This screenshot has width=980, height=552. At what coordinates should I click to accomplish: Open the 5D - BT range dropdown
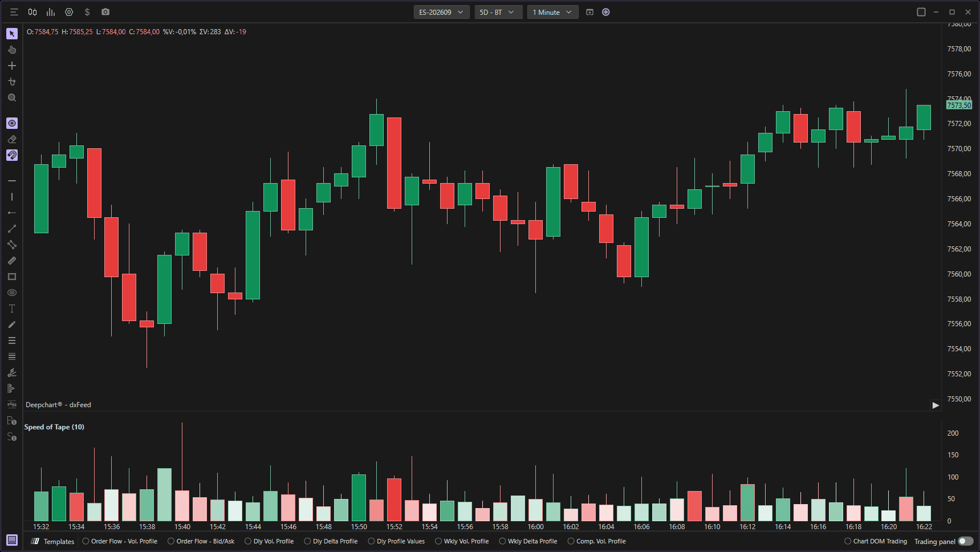pos(498,12)
